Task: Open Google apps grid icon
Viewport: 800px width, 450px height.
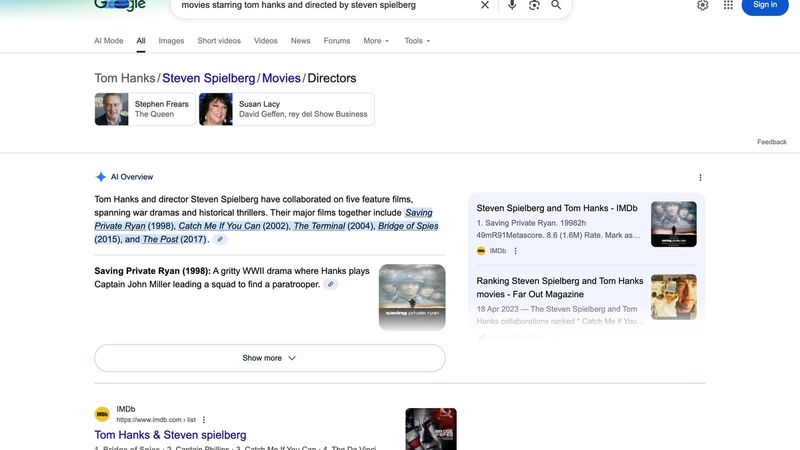Action: (728, 5)
